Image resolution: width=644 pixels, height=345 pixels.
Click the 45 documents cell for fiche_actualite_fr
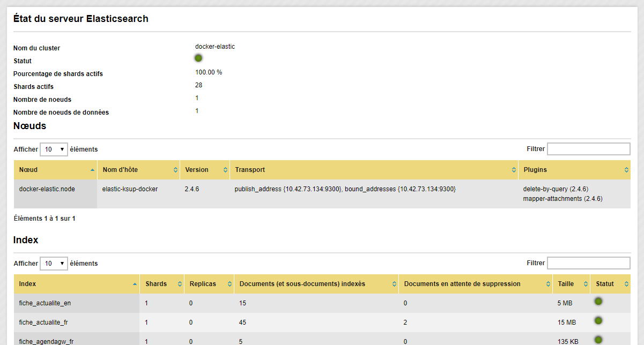point(316,322)
